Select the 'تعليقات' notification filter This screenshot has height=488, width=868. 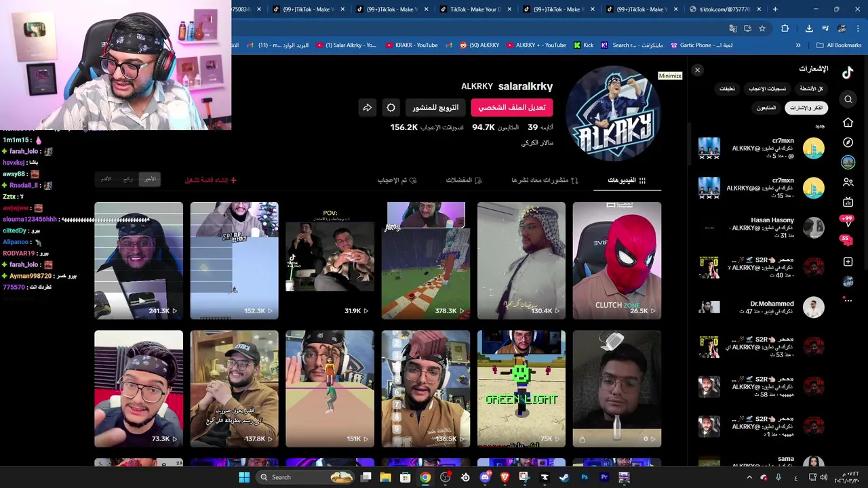tap(727, 89)
